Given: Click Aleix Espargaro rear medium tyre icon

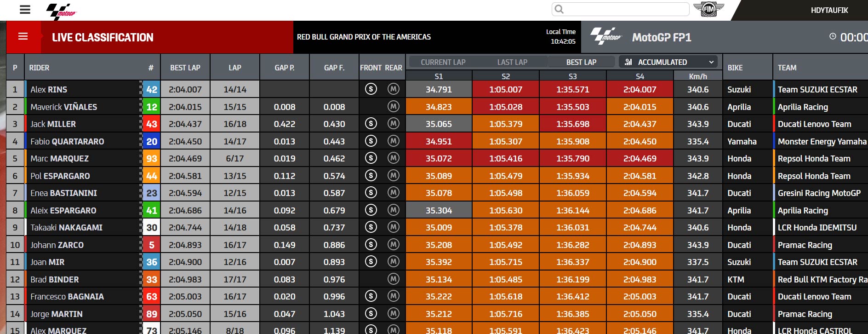Looking at the screenshot, I should [394, 210].
